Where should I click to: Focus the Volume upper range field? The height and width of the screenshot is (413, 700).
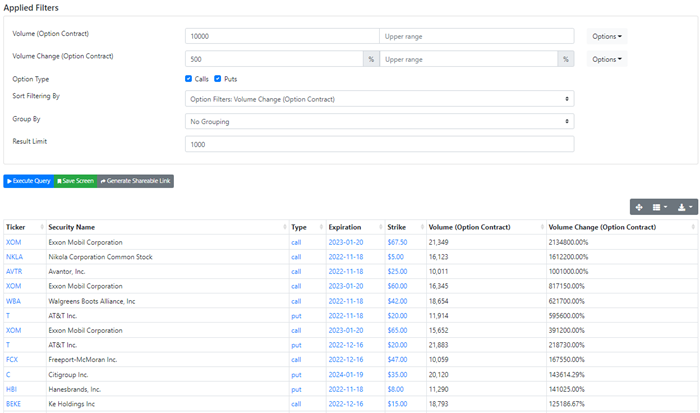[477, 36]
